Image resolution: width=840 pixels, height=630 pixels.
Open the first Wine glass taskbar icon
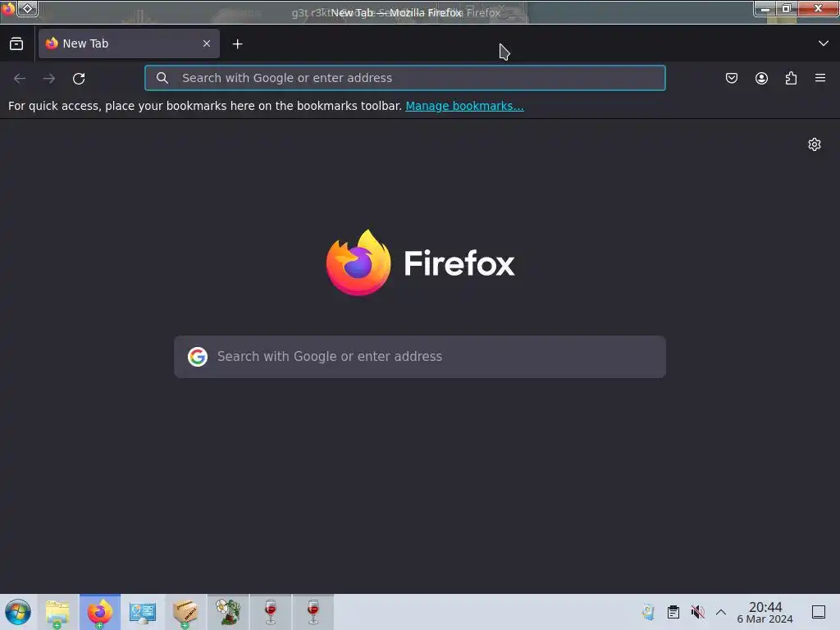click(271, 612)
